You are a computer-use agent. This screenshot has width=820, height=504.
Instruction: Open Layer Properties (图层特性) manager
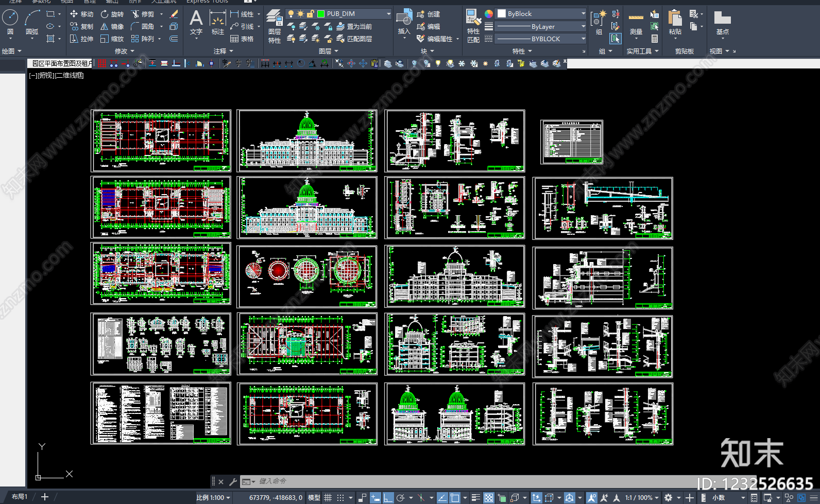pyautogui.click(x=275, y=26)
